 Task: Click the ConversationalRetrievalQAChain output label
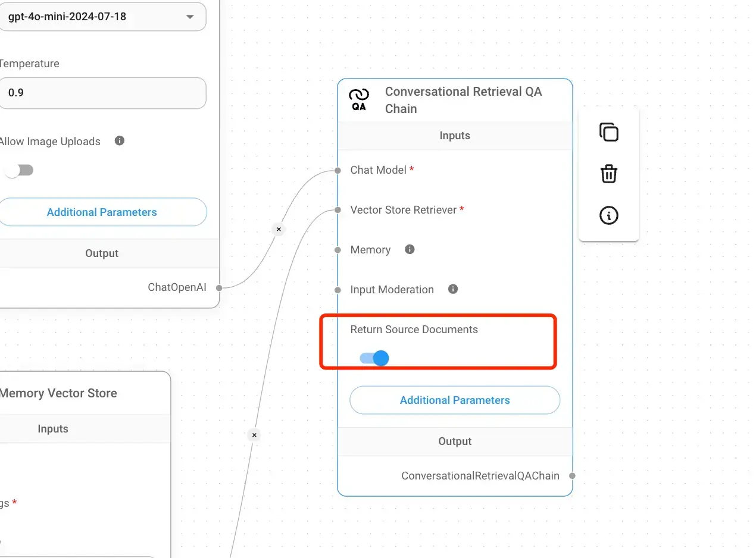pyautogui.click(x=480, y=475)
